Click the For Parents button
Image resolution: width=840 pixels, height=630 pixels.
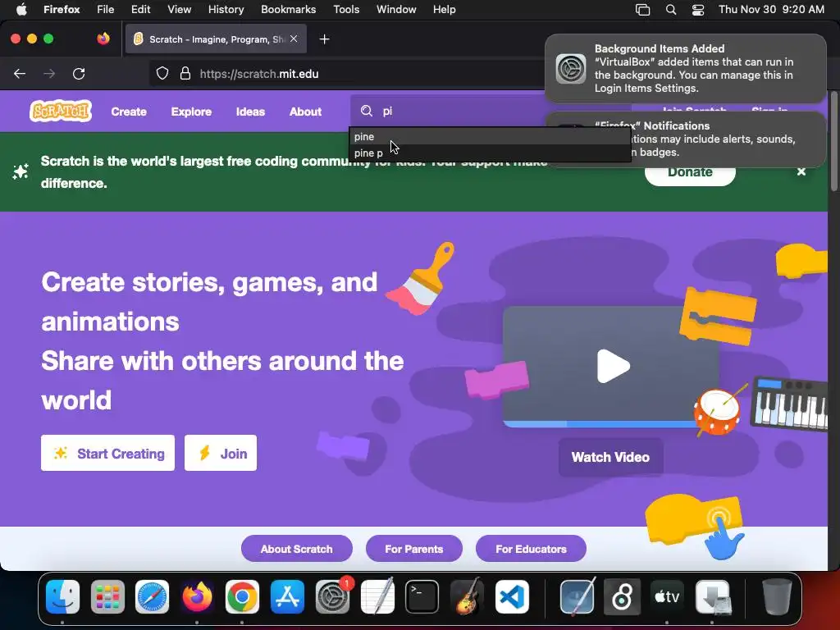click(413, 549)
